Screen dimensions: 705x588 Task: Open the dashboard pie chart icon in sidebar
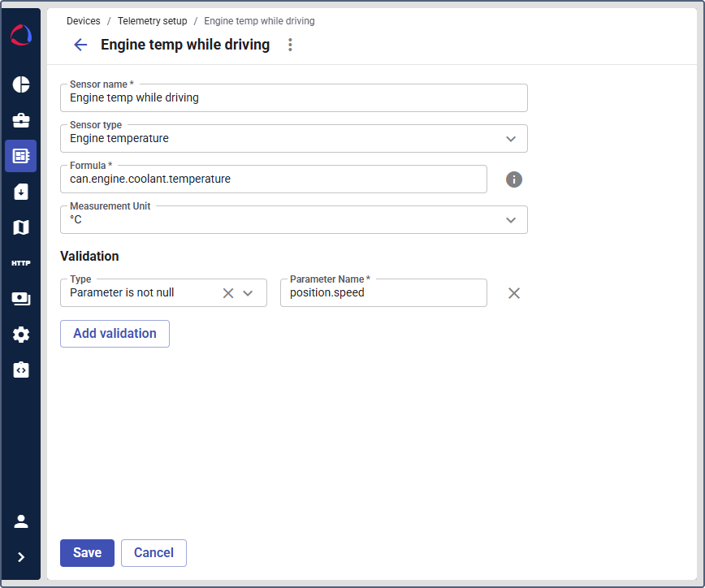coord(21,84)
